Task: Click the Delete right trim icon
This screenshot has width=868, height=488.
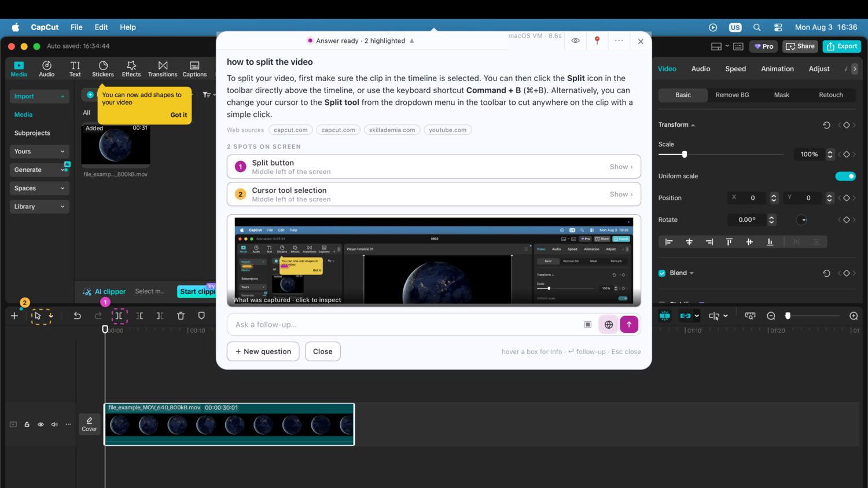Action: [160, 316]
